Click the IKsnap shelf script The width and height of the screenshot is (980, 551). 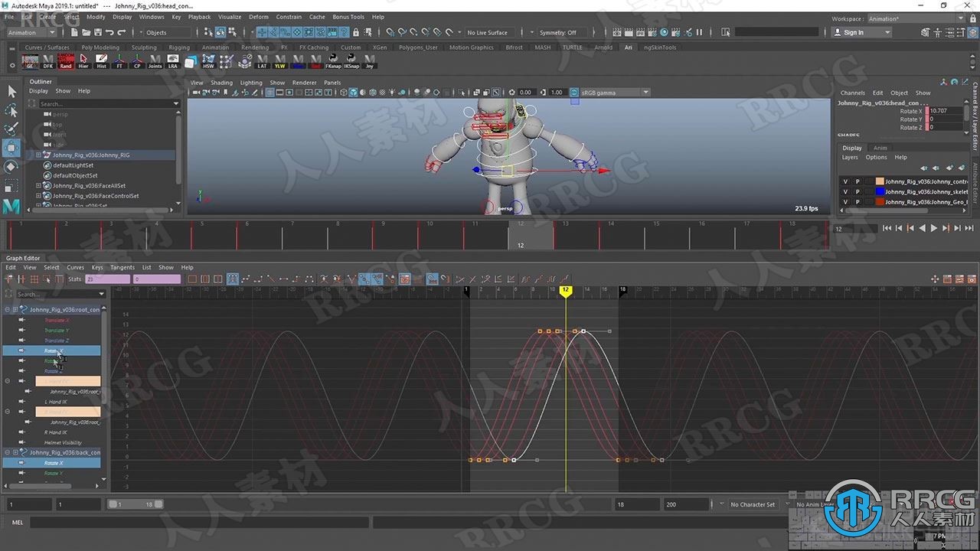point(351,61)
